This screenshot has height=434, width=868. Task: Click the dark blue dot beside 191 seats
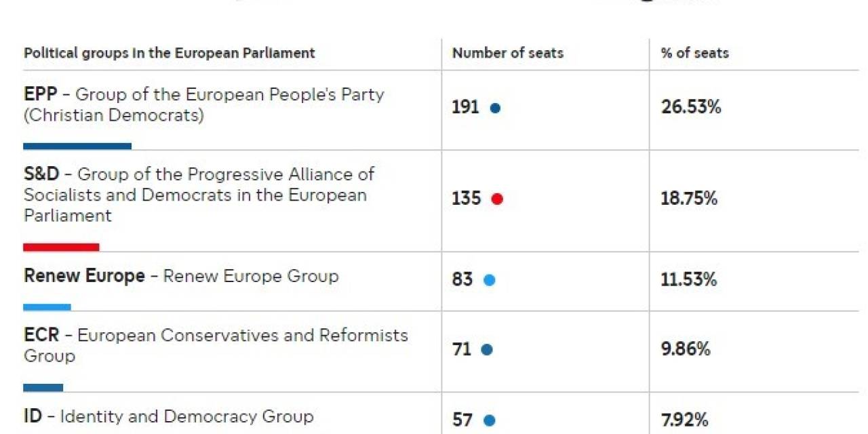click(495, 108)
